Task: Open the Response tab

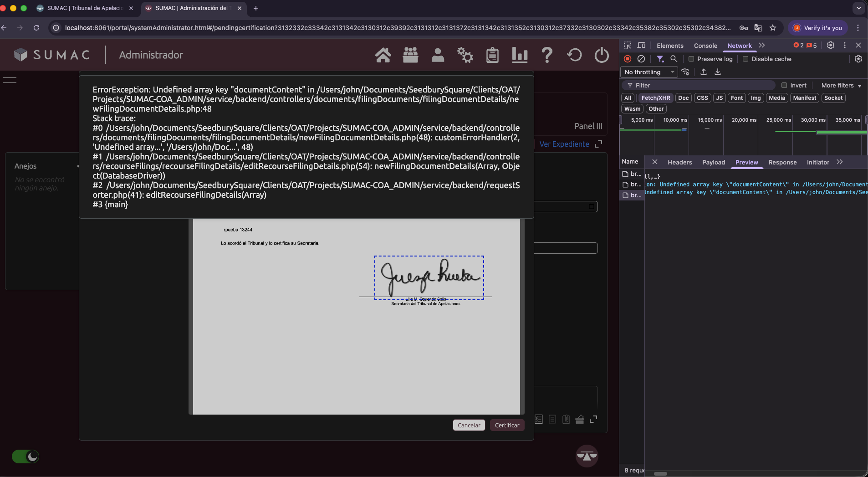Action: (x=782, y=162)
